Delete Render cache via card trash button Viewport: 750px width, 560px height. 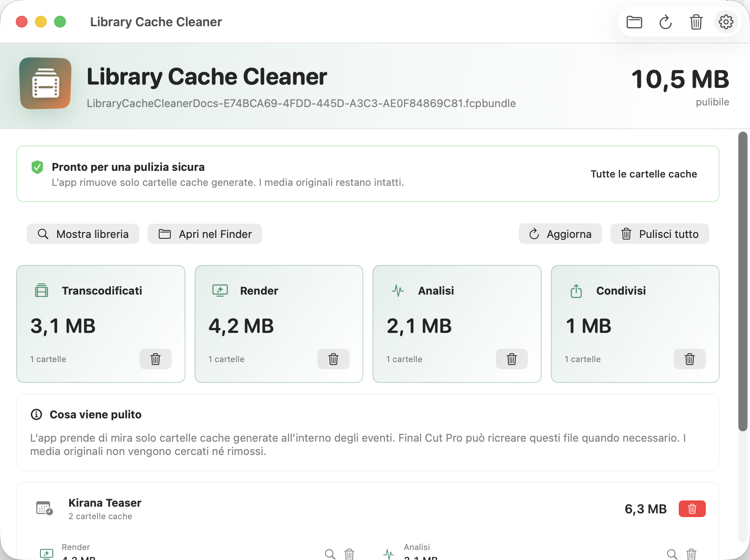pyautogui.click(x=333, y=359)
